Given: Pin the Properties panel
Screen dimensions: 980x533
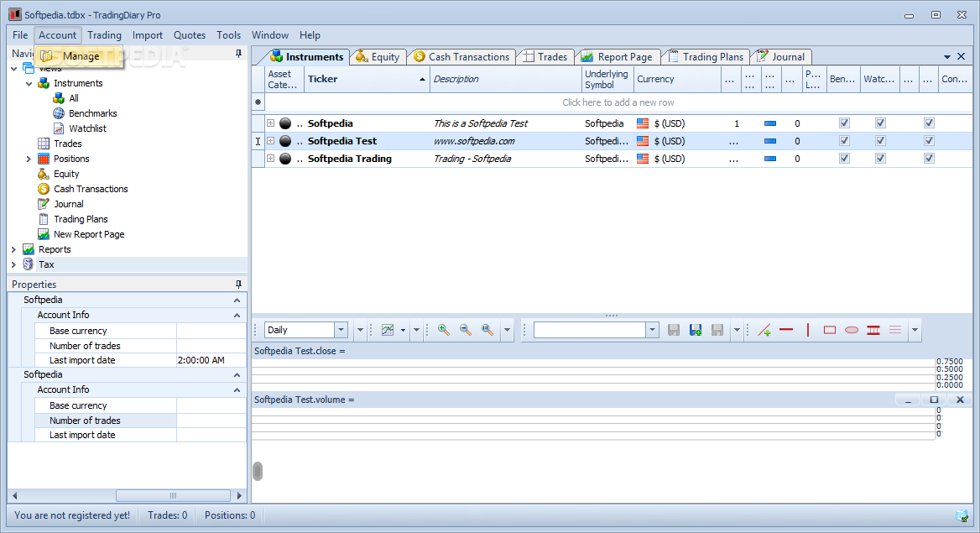Looking at the screenshot, I should pos(239,284).
